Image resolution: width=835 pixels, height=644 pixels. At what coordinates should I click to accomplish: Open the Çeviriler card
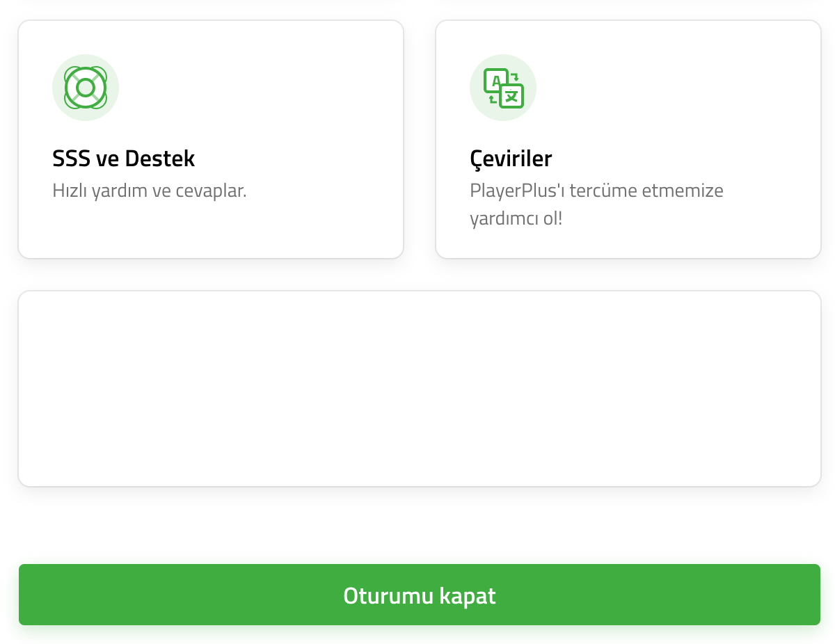628,139
